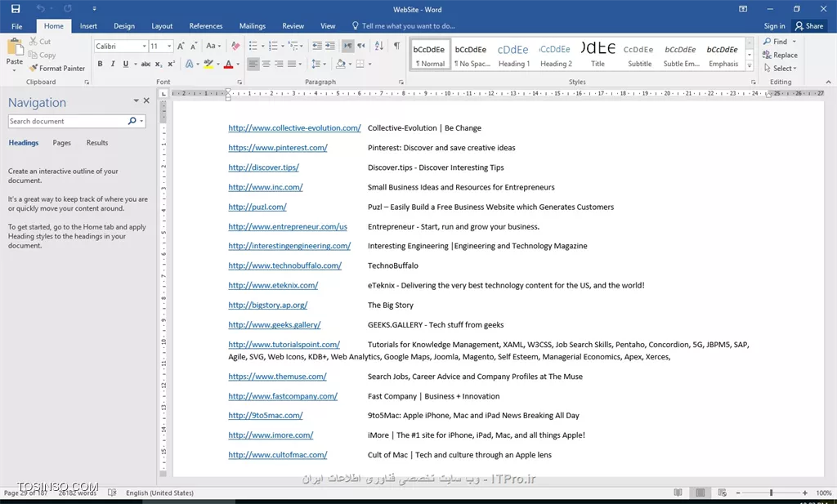Image resolution: width=837 pixels, height=504 pixels.
Task: Align text to the left
Action: [x=253, y=64]
